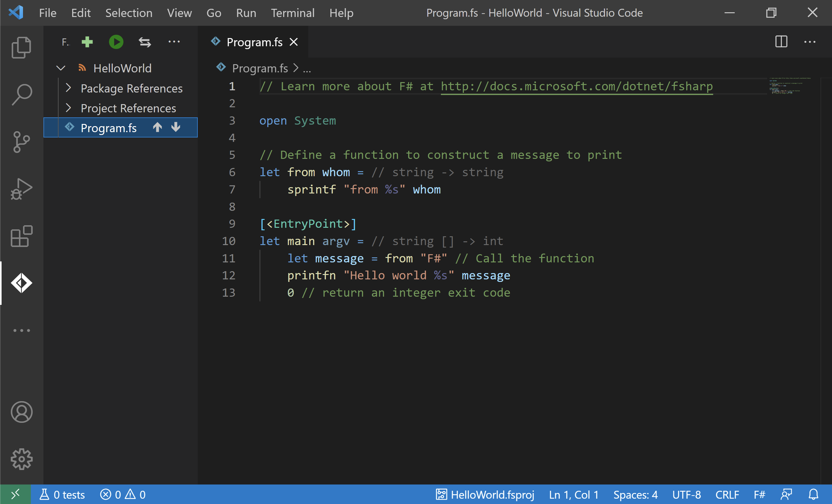Open the Extensions view

pos(21,236)
